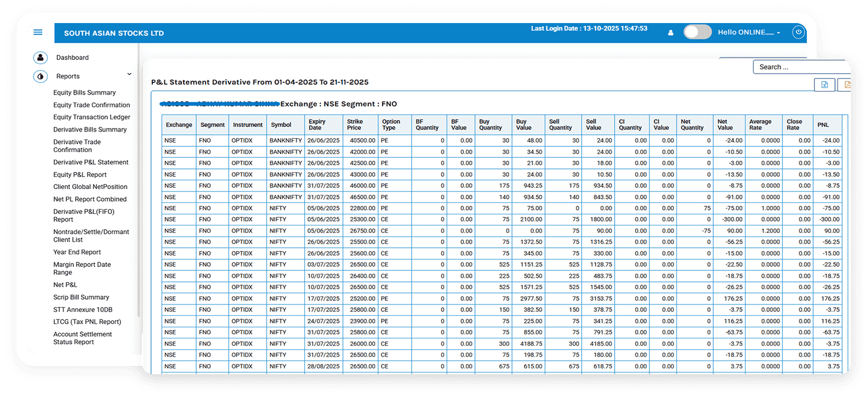Export the statement to Excel
This screenshot has height=396, width=868.
point(825,85)
